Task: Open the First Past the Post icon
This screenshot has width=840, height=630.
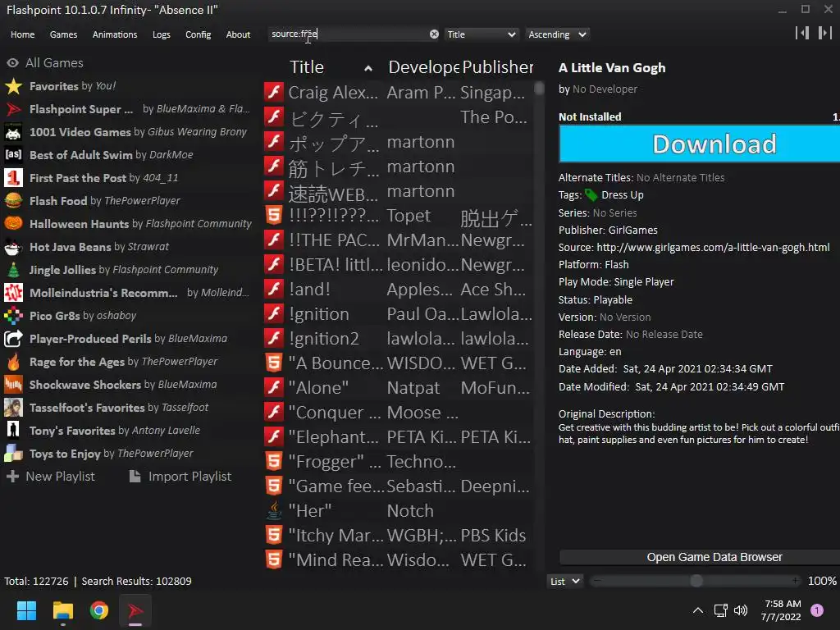Action: [x=13, y=178]
